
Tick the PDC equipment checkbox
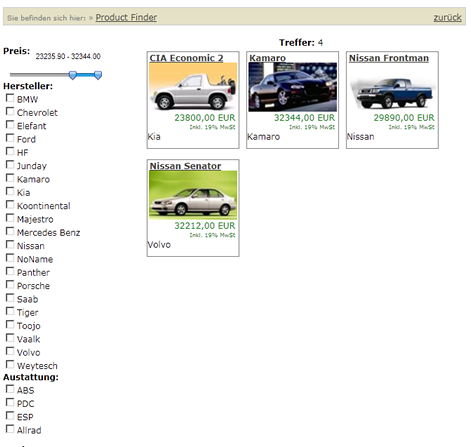pos(10,402)
